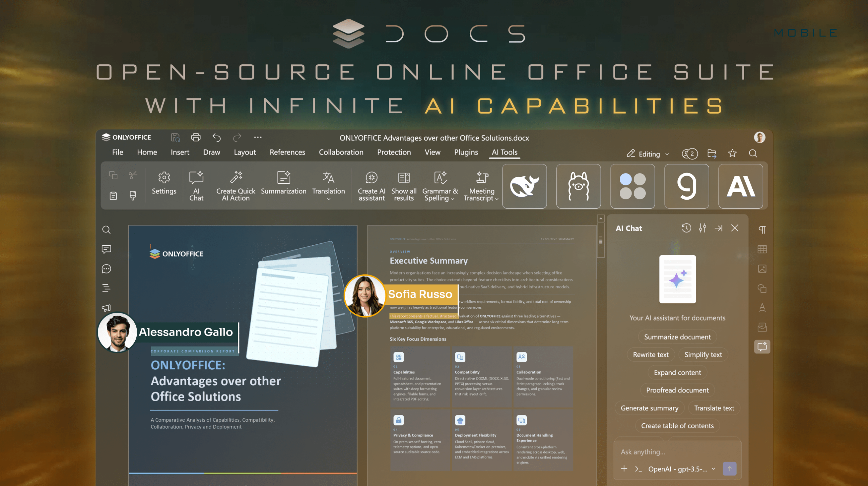Open AI Chat from the ribbon
868x486 pixels.
(x=196, y=186)
